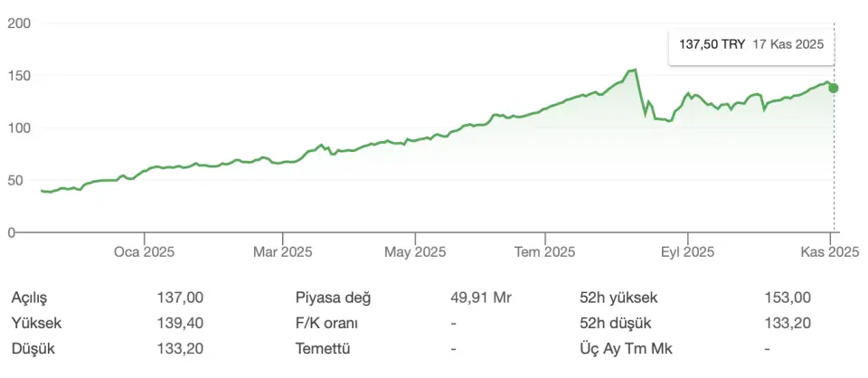Click the Kas 2025 axis label
The height and width of the screenshot is (378, 868).
point(829,250)
